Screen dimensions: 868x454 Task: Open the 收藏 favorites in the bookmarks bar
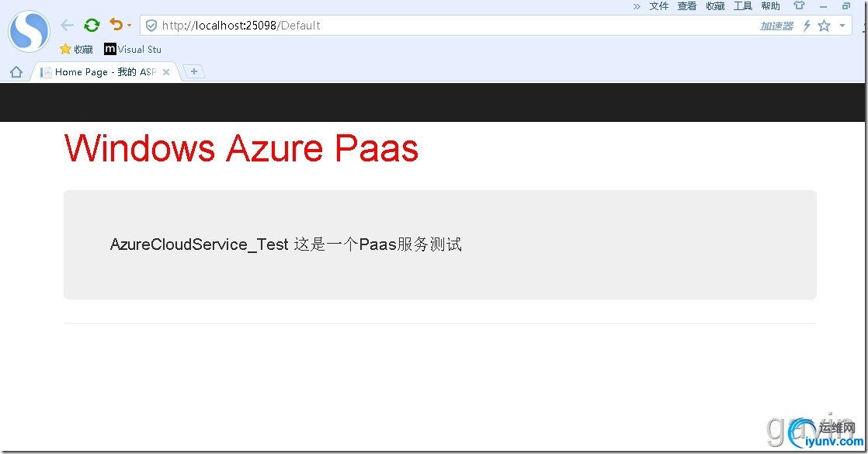pos(76,49)
